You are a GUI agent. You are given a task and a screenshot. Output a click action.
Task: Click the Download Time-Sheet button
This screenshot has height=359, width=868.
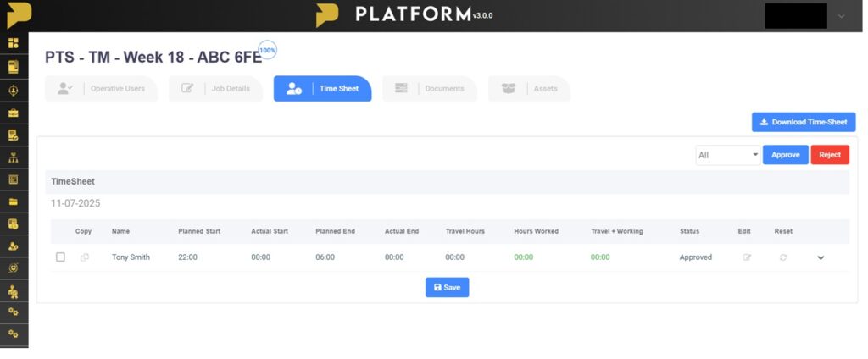[x=803, y=122]
